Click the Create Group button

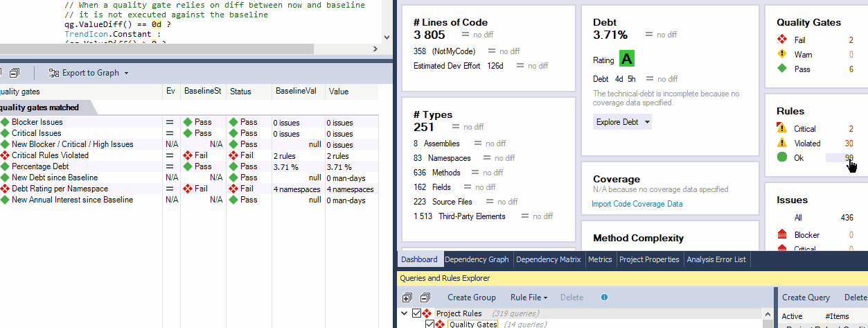(x=472, y=297)
